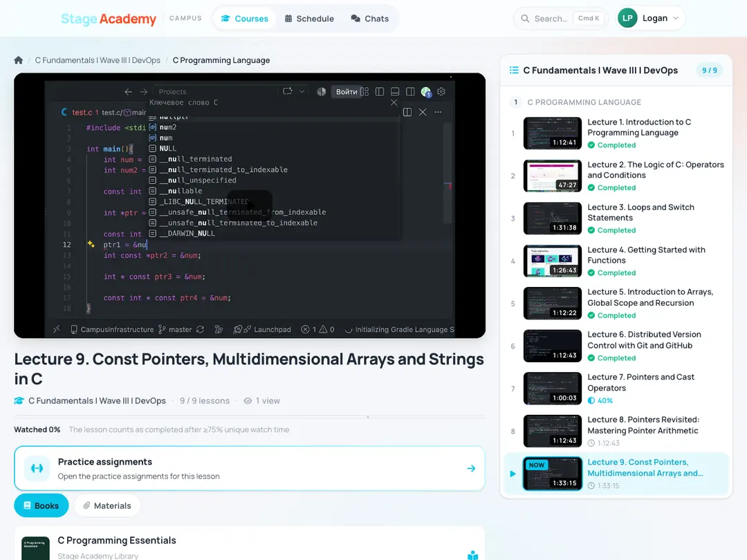Click the Practice assignments arrow icon

point(471,469)
